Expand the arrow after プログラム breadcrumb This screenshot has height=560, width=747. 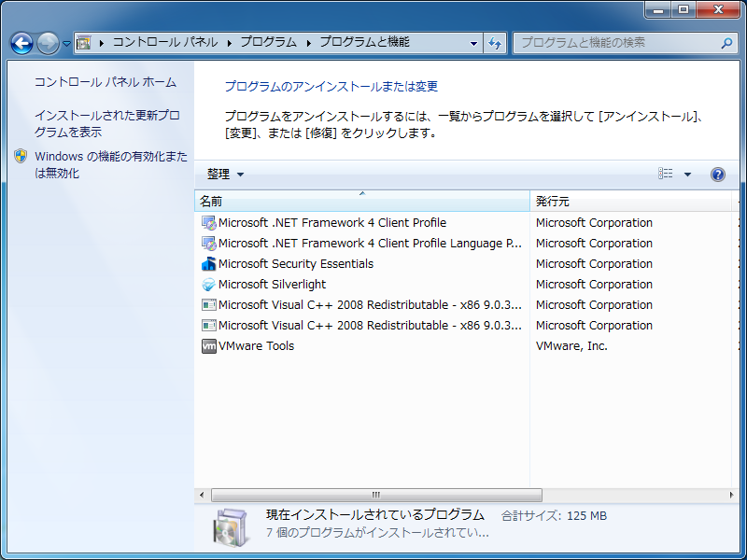309,43
